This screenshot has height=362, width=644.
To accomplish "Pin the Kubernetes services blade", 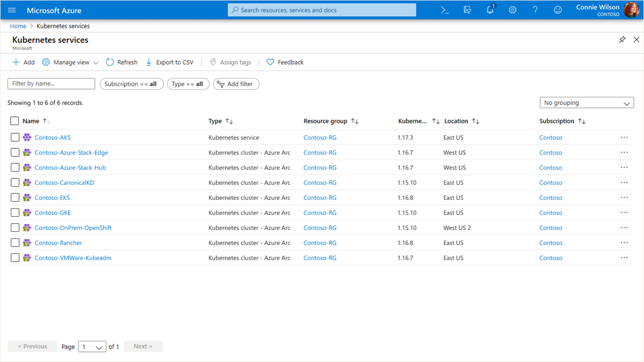I will pyautogui.click(x=622, y=40).
